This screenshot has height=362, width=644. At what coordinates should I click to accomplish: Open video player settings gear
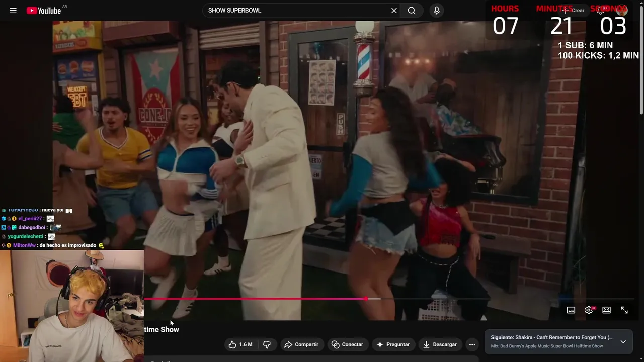pyautogui.click(x=589, y=310)
